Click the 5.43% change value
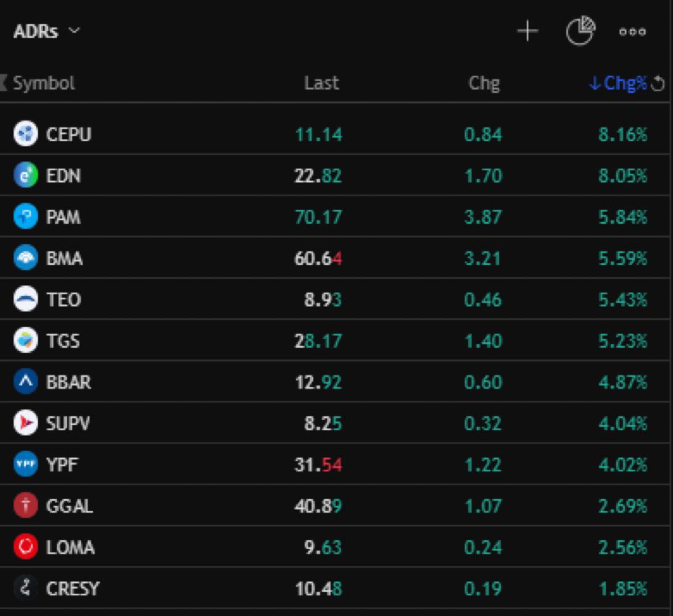The image size is (673, 616). pyautogui.click(x=623, y=300)
